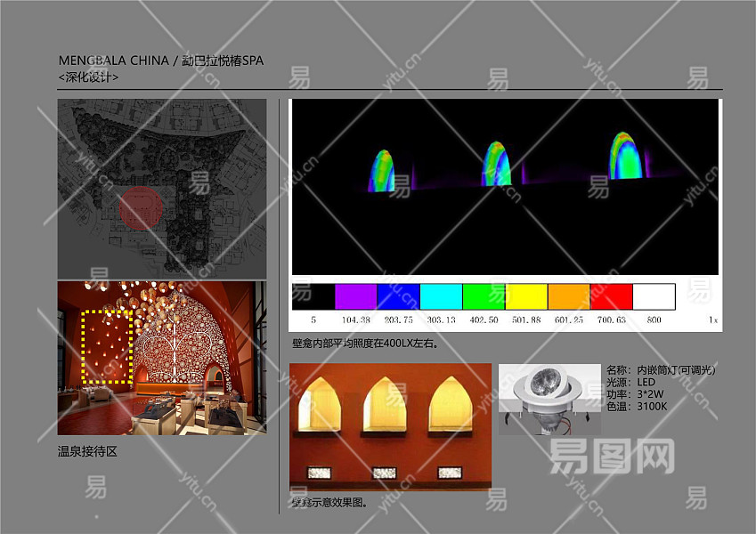
Task: Click the purple legend swatch labeled 104.38
Action: pyautogui.click(x=355, y=296)
